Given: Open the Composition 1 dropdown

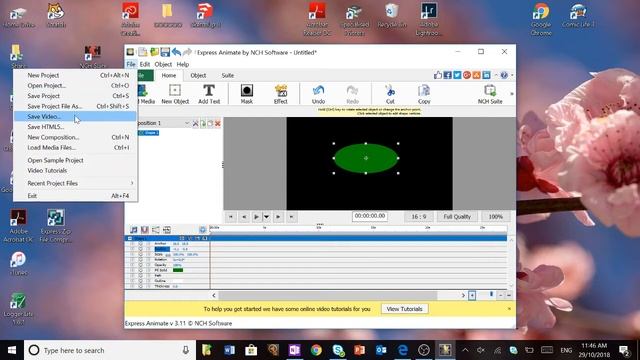Looking at the screenshot, I should pyautogui.click(x=187, y=123).
